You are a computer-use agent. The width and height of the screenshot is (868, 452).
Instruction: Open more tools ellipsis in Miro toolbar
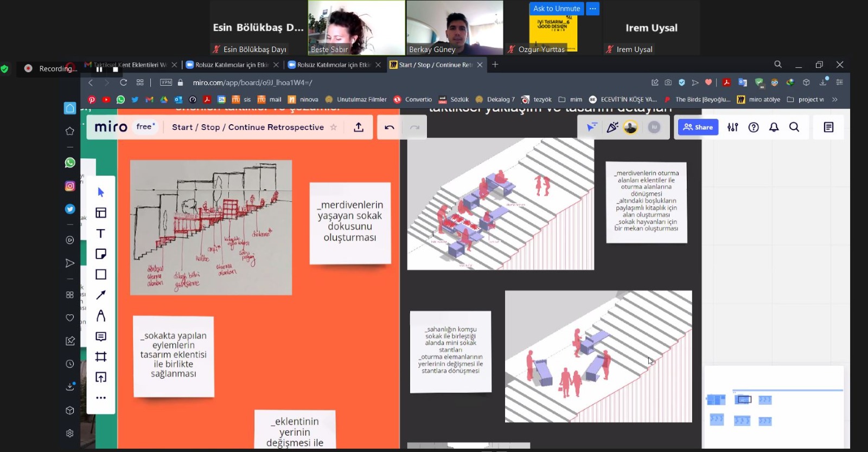[101, 398]
